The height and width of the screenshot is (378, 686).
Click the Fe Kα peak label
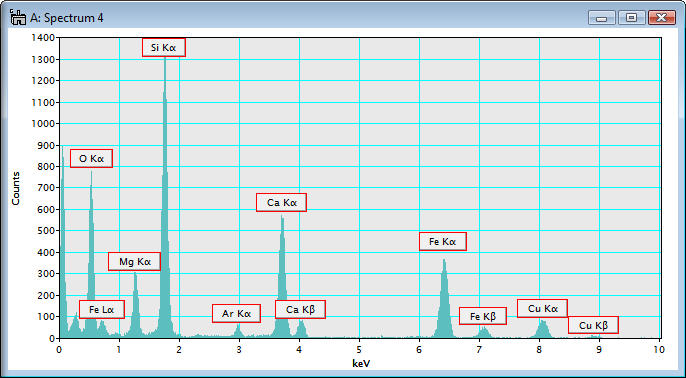[x=443, y=242]
